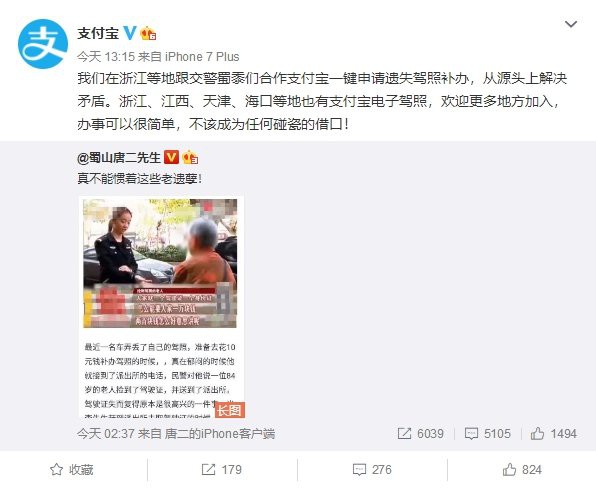
Task: Open the 276 comments on this post
Action: 372,470
